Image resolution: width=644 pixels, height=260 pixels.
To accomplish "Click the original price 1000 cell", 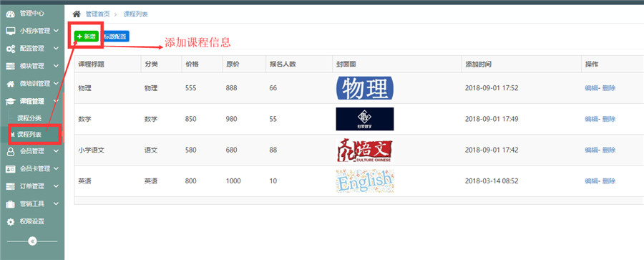I will tap(233, 181).
